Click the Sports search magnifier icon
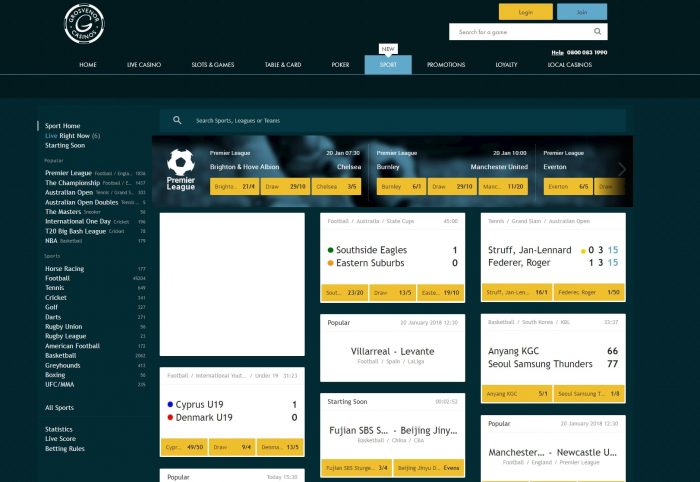 pyautogui.click(x=177, y=120)
